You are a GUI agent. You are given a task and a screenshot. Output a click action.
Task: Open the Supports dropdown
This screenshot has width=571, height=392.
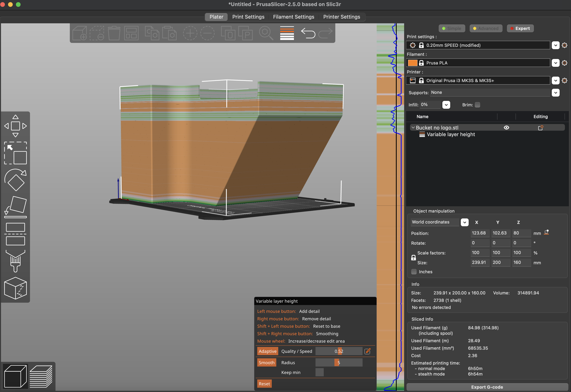(556, 93)
